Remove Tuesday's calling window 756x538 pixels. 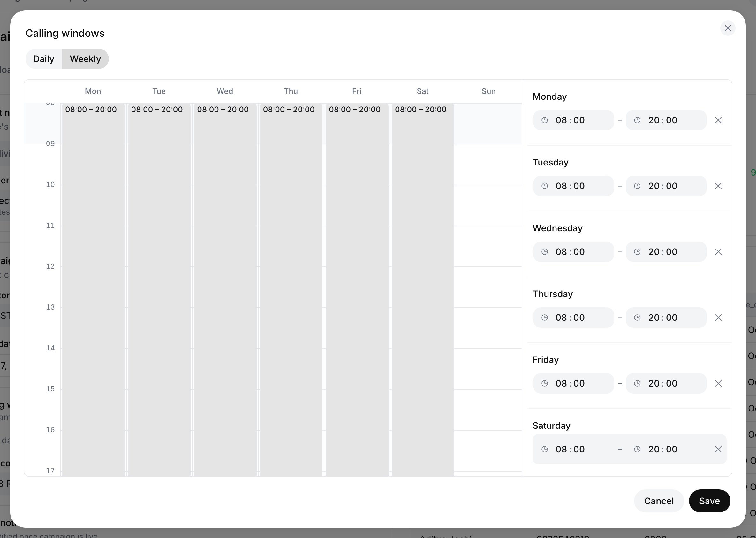tap(718, 186)
